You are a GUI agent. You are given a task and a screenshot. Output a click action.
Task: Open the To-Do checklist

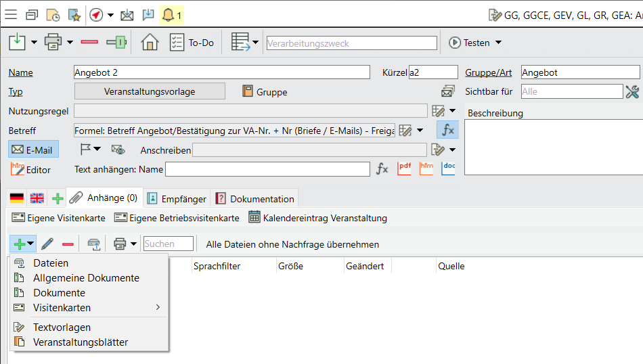[x=192, y=43]
